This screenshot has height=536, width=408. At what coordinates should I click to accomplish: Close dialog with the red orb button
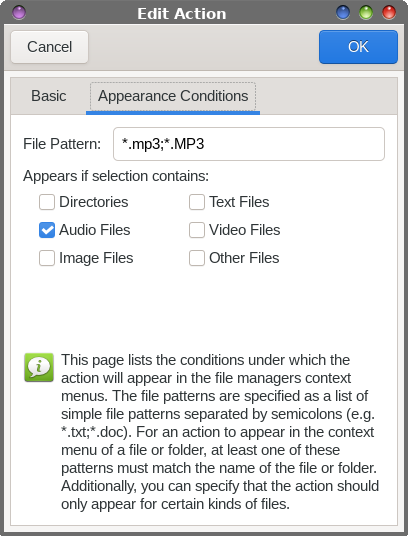click(x=389, y=13)
